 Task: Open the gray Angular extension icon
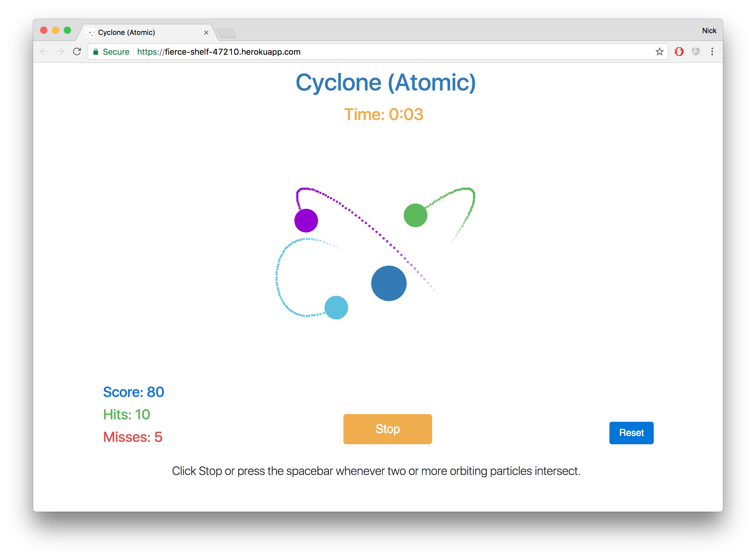point(695,51)
